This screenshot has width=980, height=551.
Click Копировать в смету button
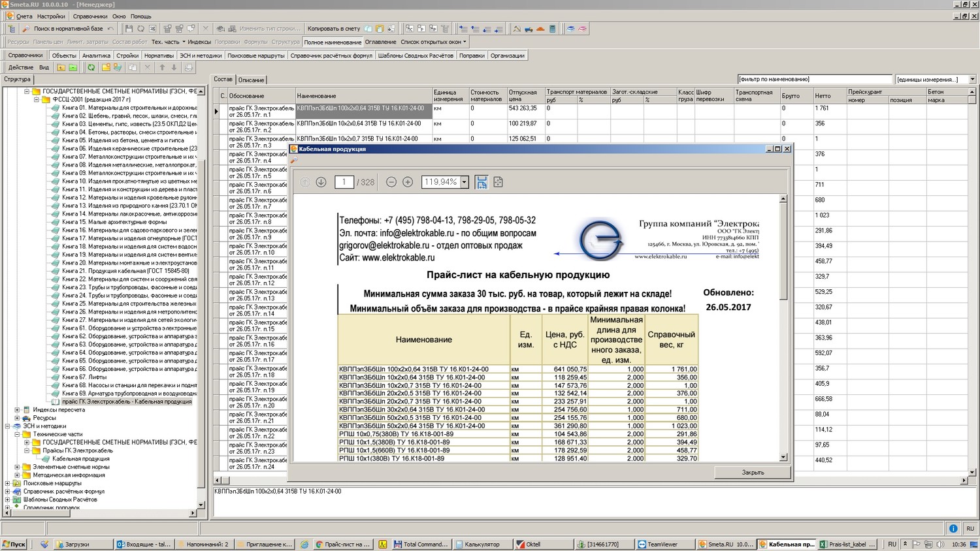tap(333, 29)
